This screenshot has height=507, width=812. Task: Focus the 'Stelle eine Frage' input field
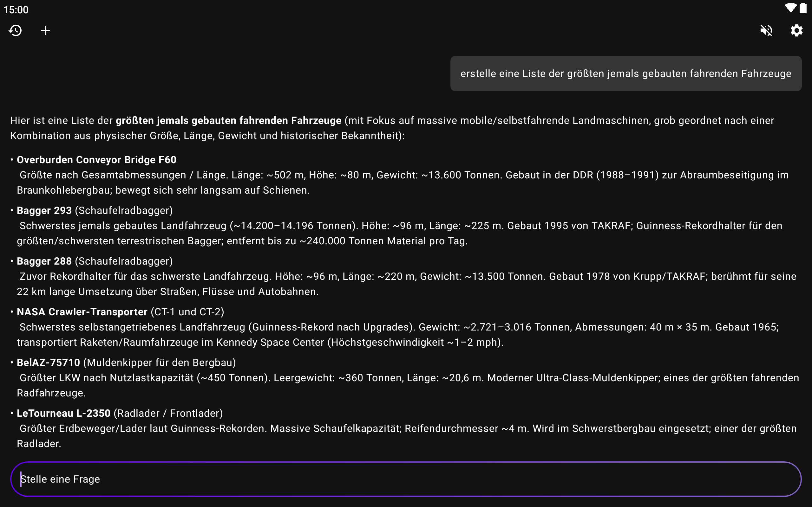pyautogui.click(x=405, y=479)
